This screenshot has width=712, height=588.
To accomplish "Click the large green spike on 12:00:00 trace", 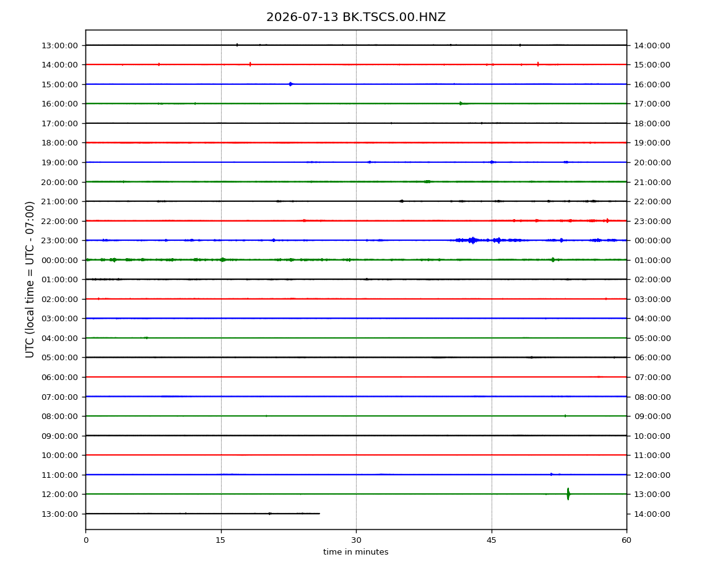I will [568, 494].
